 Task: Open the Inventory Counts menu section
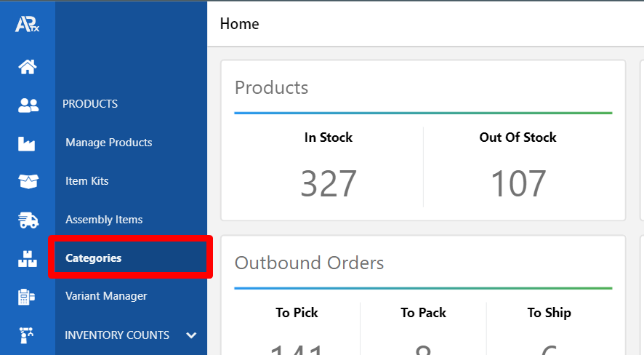[117, 335]
